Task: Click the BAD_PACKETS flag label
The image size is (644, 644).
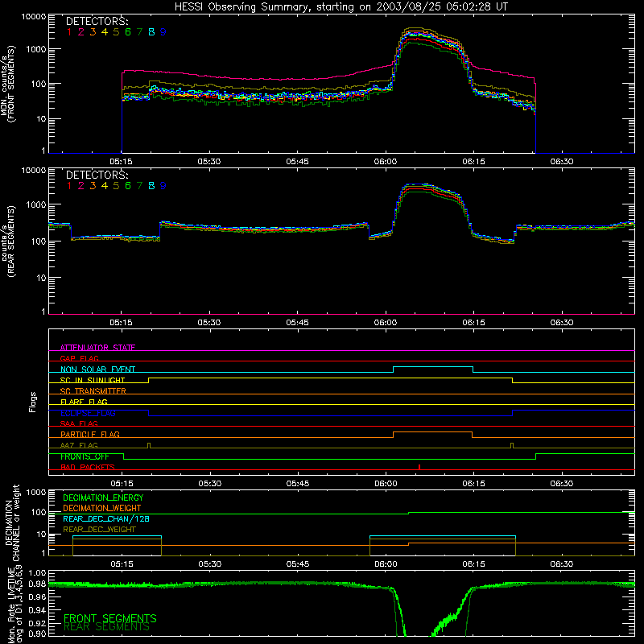Action: 88,467
